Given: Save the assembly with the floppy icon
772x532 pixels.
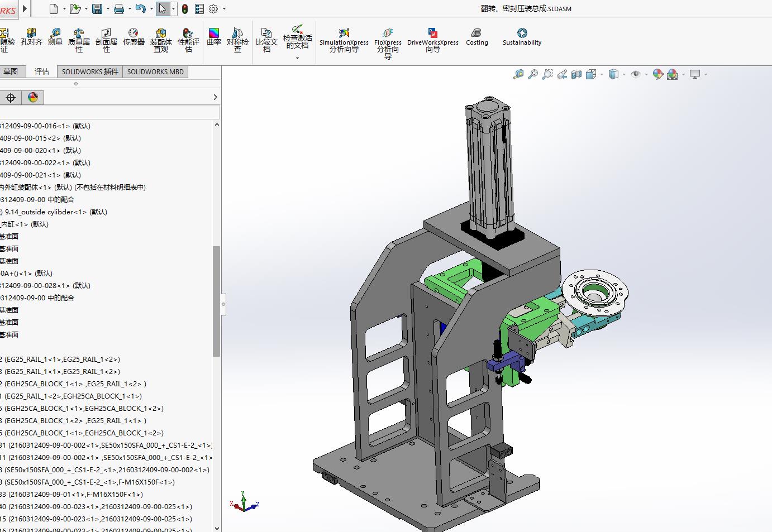Looking at the screenshot, I should pyautogui.click(x=97, y=8).
